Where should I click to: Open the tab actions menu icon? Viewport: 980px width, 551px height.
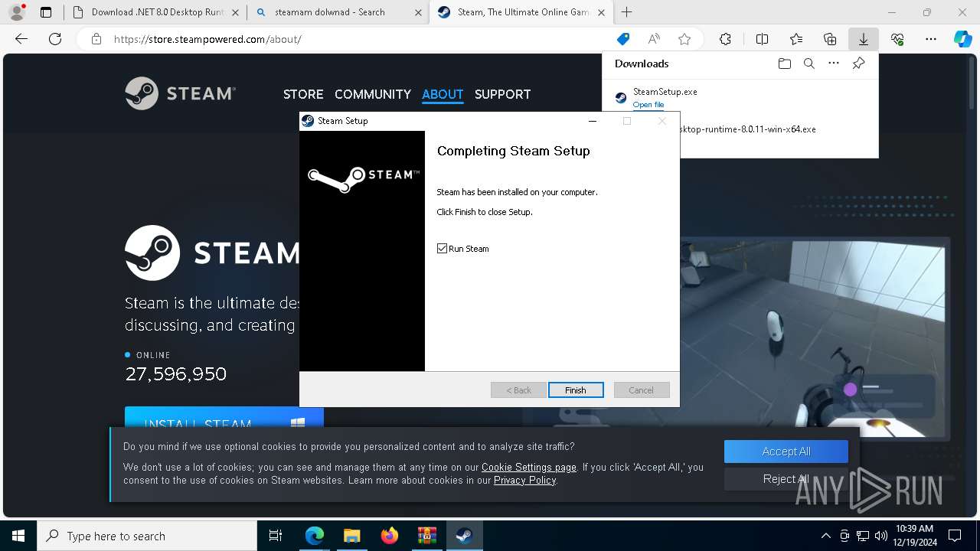(46, 12)
